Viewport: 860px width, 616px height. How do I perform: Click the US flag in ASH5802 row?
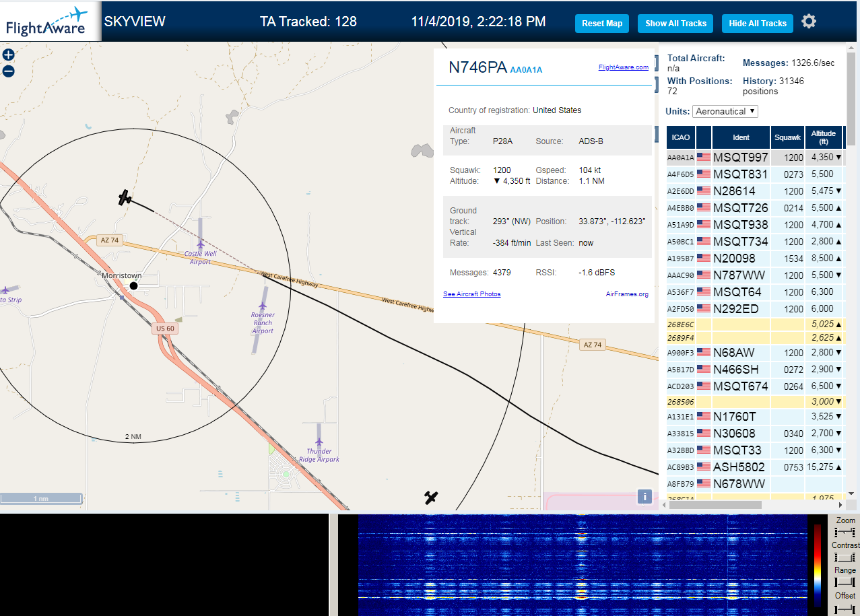pos(704,467)
